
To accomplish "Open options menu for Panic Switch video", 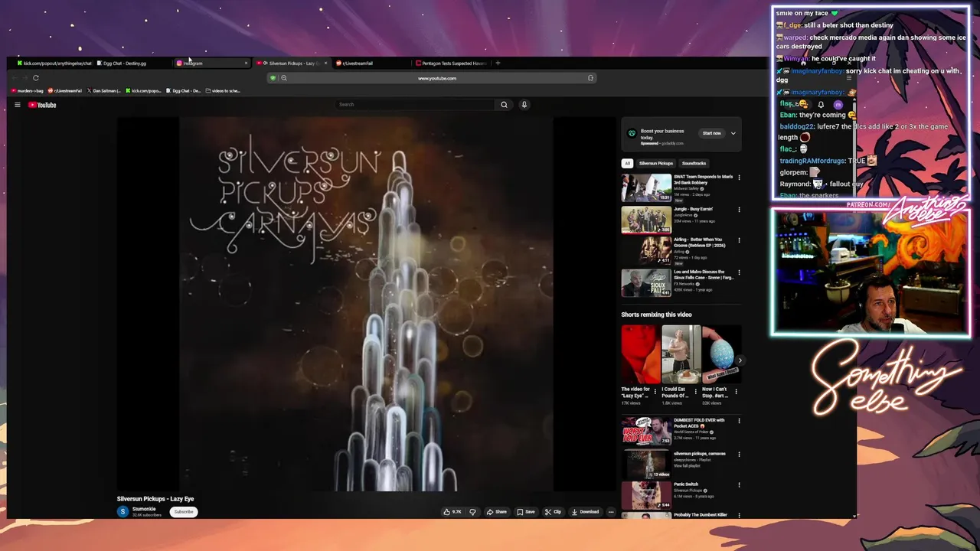I will (x=739, y=485).
